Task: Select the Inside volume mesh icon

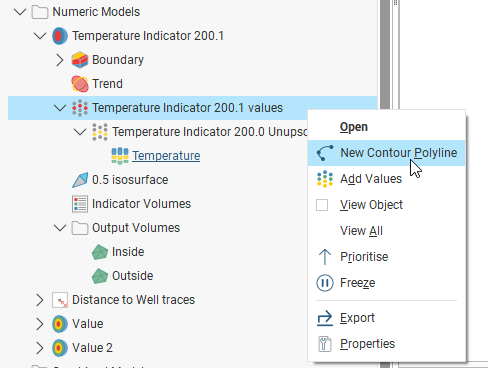Action: [100, 252]
